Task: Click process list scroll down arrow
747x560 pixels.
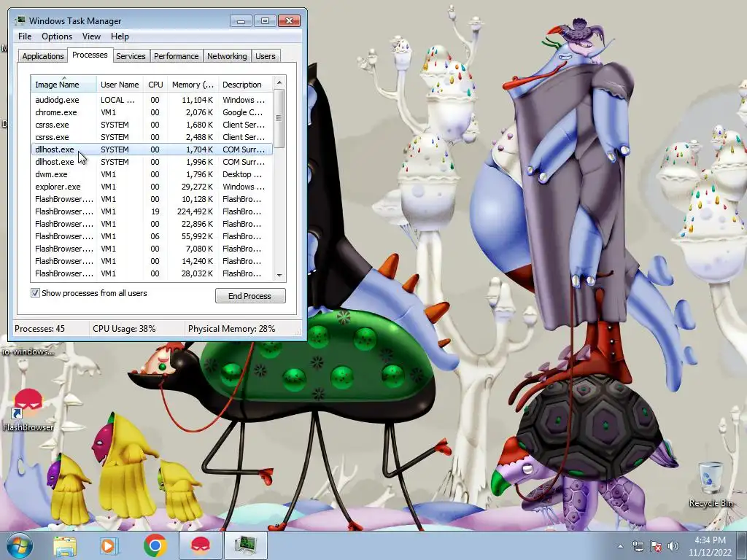Action: click(x=279, y=275)
